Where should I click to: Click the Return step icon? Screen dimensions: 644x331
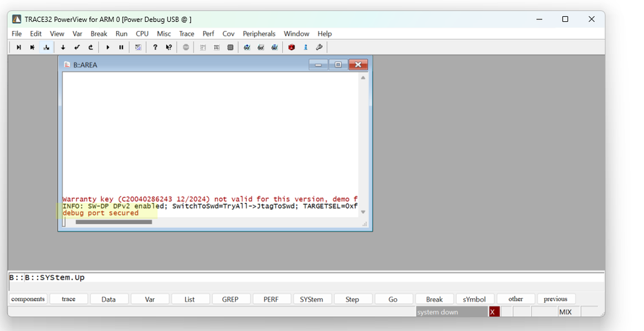77,48
